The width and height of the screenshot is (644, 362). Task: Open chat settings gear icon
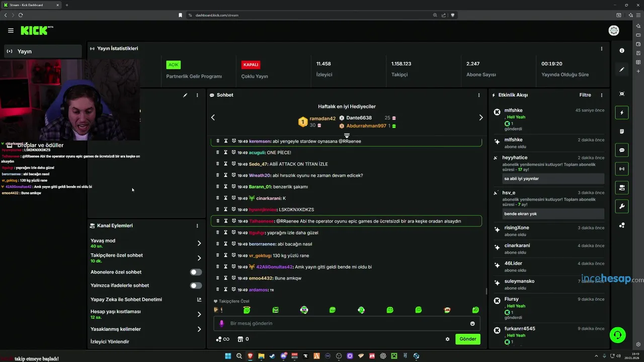[447, 339]
